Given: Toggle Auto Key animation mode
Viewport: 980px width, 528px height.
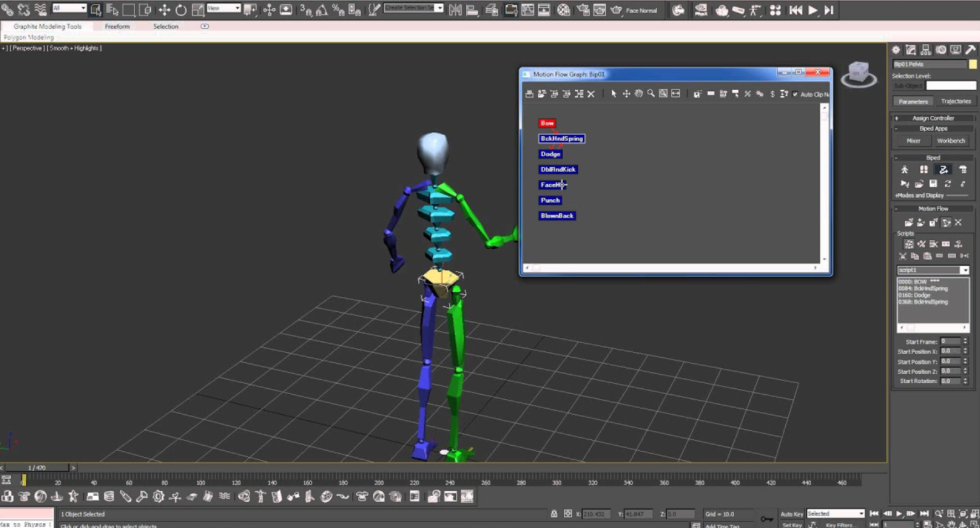Looking at the screenshot, I should coord(792,514).
